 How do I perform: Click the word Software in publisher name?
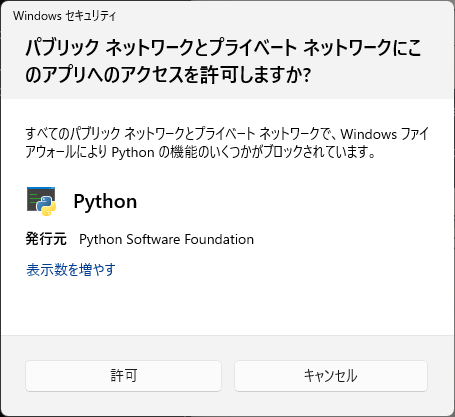coord(153,239)
